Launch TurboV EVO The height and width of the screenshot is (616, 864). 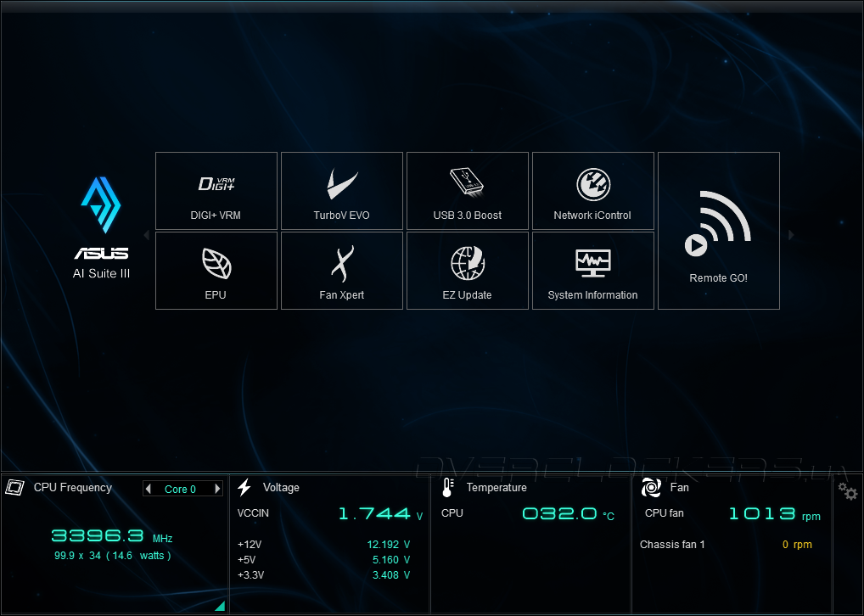click(x=342, y=191)
